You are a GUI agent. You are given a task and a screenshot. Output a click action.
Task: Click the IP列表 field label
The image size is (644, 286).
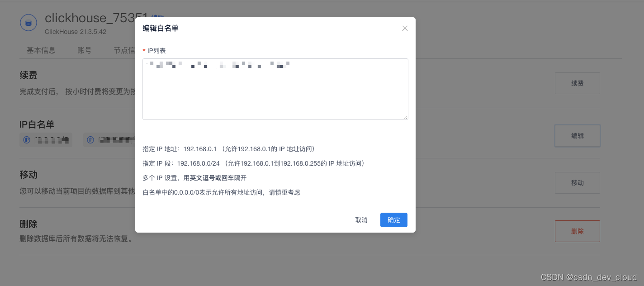(x=156, y=51)
